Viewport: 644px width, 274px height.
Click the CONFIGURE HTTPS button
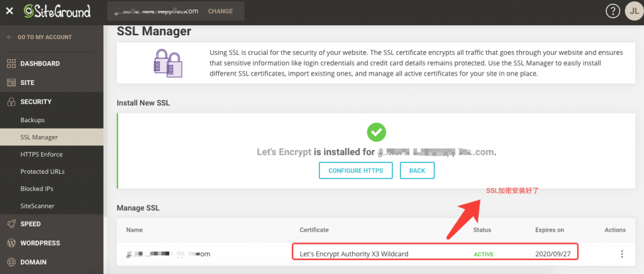(x=356, y=170)
